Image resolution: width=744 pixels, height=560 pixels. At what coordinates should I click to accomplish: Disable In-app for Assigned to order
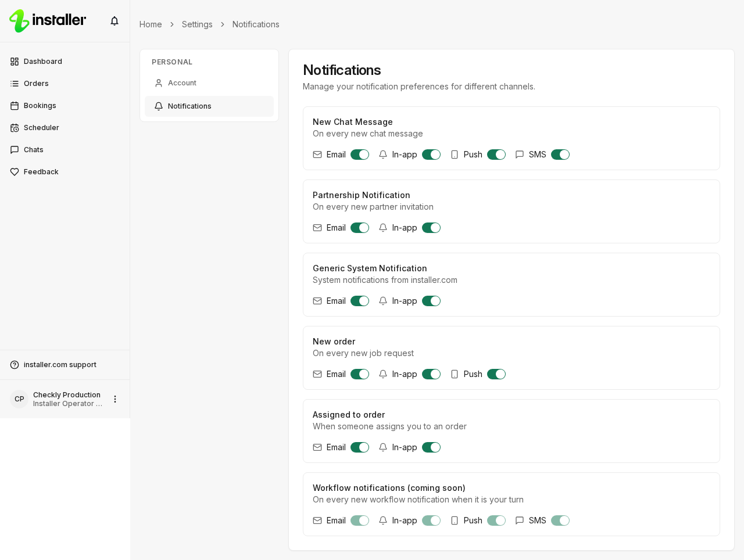click(x=431, y=447)
